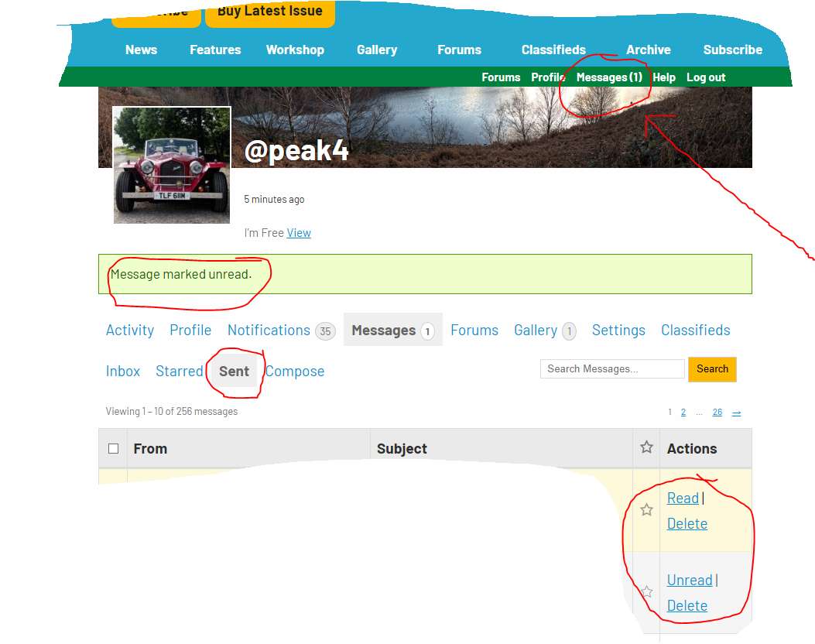Click the From column header

150,449
